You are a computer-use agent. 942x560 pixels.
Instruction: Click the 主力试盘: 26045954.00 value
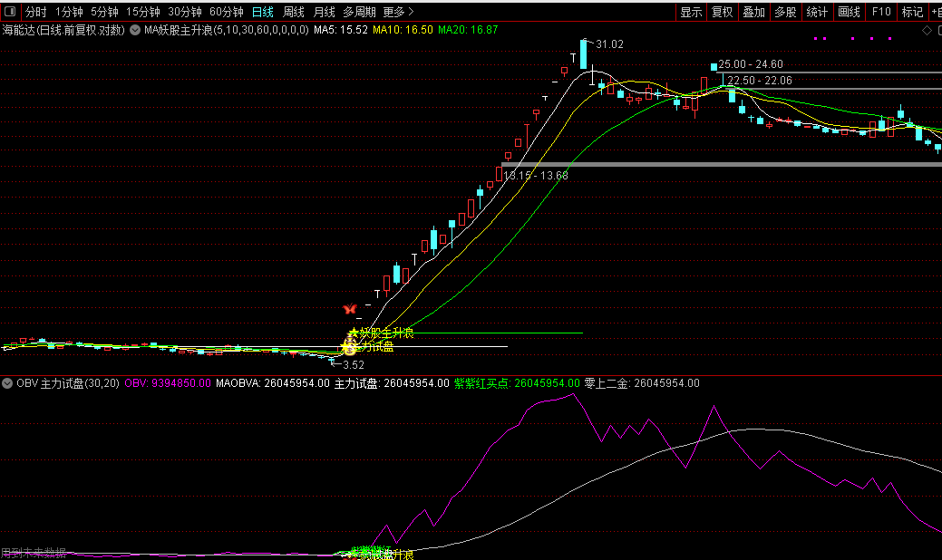392,383
